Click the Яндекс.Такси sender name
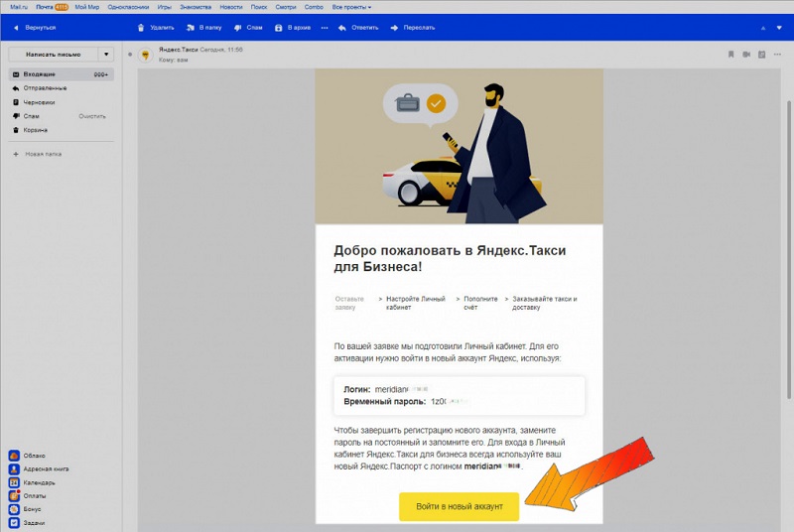Image resolution: width=794 pixels, height=532 pixels. point(179,50)
